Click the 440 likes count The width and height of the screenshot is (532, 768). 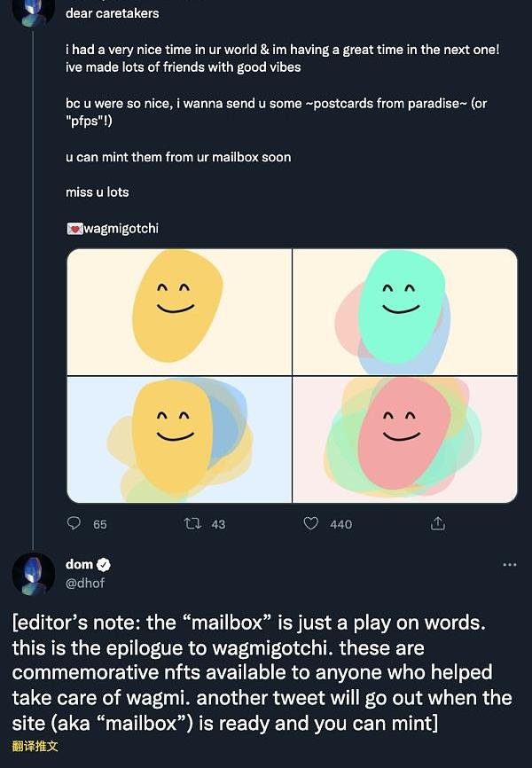(x=340, y=524)
